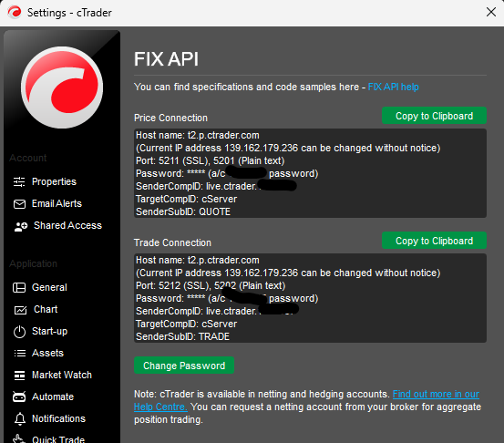Click the Start-up power icon
The width and height of the screenshot is (504, 443).
19,332
